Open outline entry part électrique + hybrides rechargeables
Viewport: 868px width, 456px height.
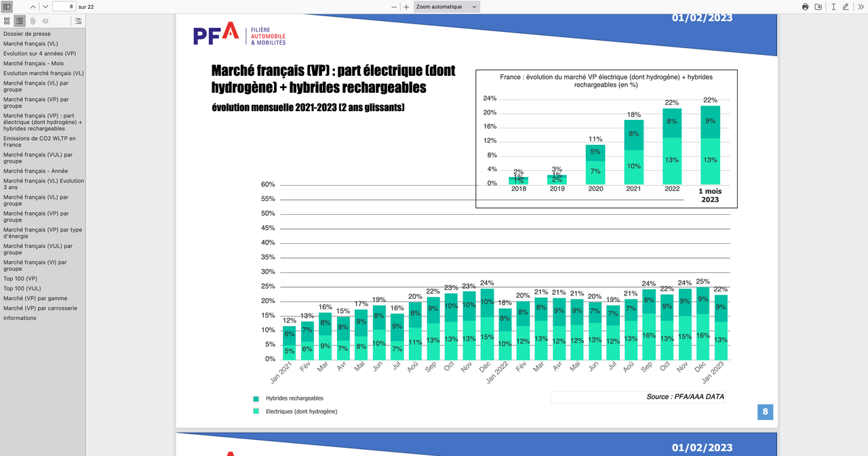[x=43, y=122]
